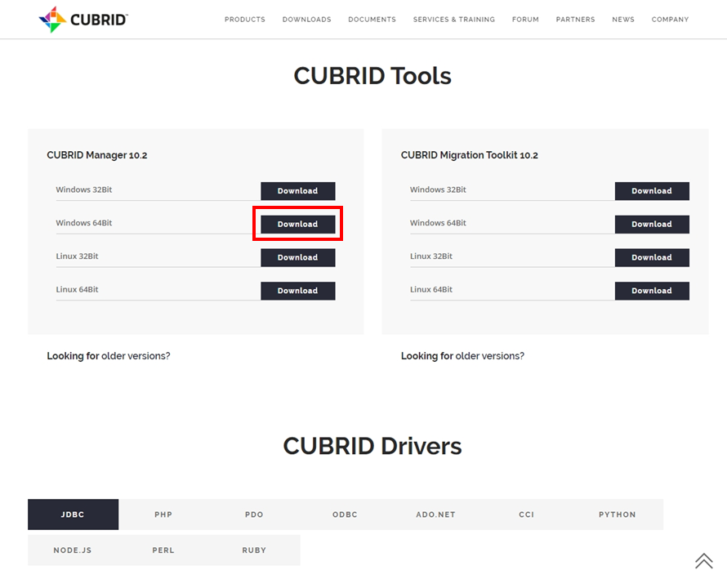Viewport: 727px width, 588px height.
Task: Switch to the RUBY drivers tab
Action: 254,550
